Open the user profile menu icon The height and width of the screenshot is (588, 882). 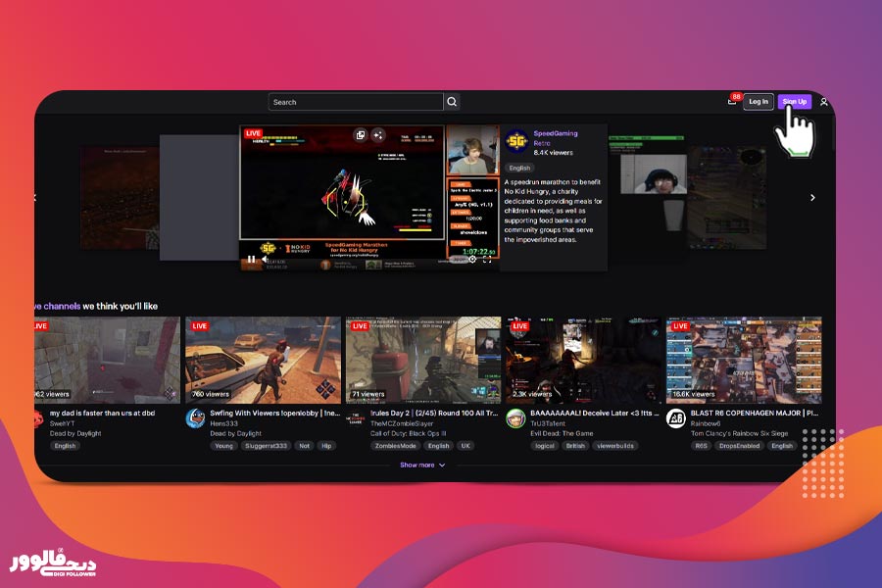click(x=823, y=102)
